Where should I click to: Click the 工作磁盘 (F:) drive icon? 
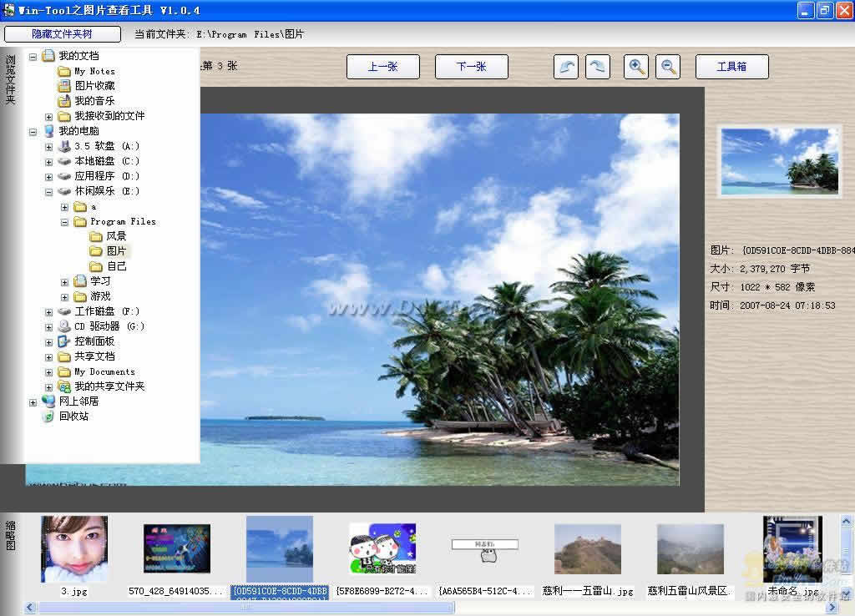click(64, 311)
